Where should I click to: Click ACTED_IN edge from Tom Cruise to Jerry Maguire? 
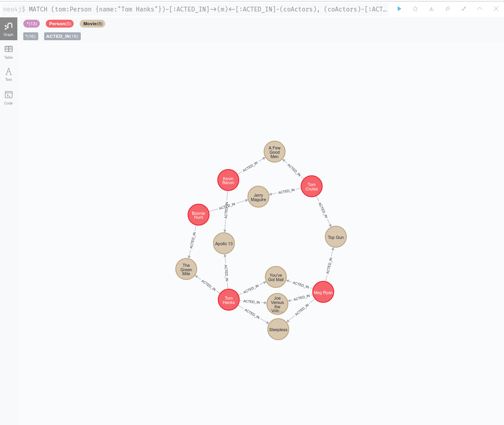point(286,191)
